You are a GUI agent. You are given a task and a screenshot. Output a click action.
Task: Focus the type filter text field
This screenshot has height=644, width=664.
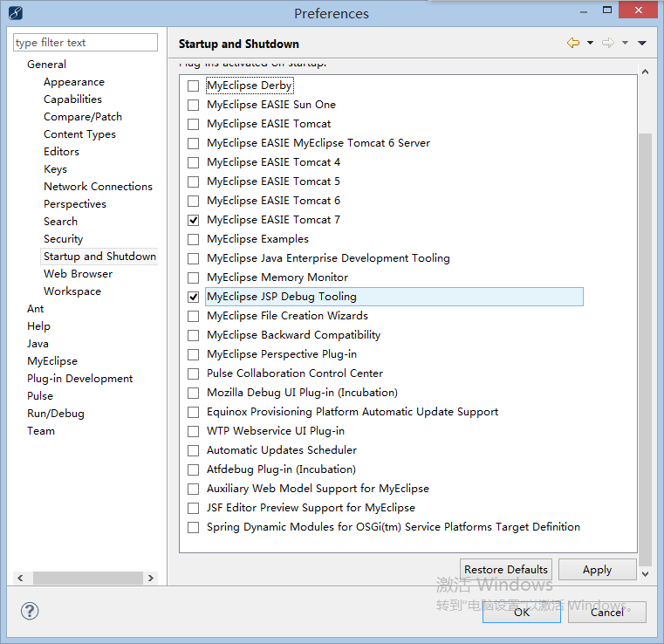pyautogui.click(x=86, y=43)
